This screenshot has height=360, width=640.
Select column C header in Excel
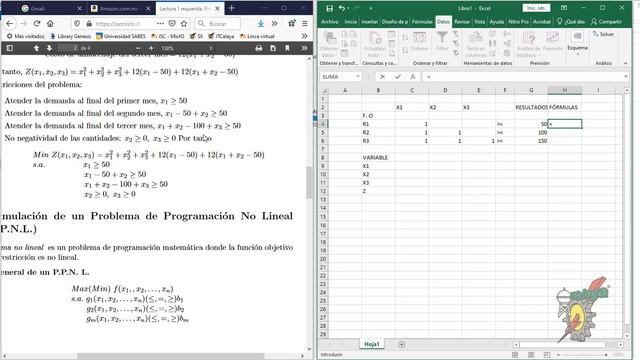pos(412,90)
